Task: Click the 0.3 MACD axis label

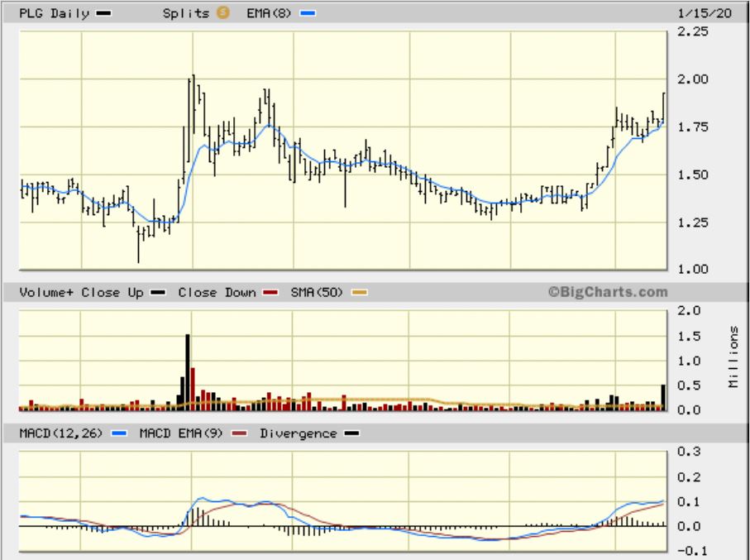Action: click(690, 452)
